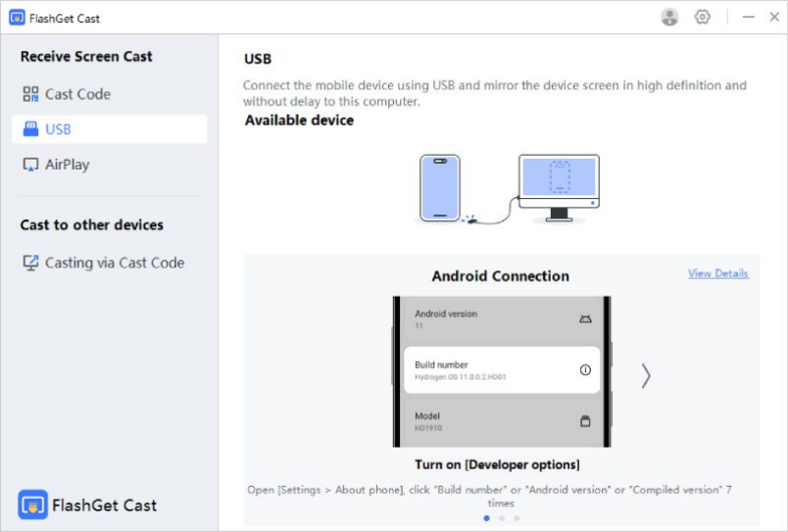Click the FlashGet Cast title bar logo
Screen dimensions: 788x532
[x=17, y=18]
